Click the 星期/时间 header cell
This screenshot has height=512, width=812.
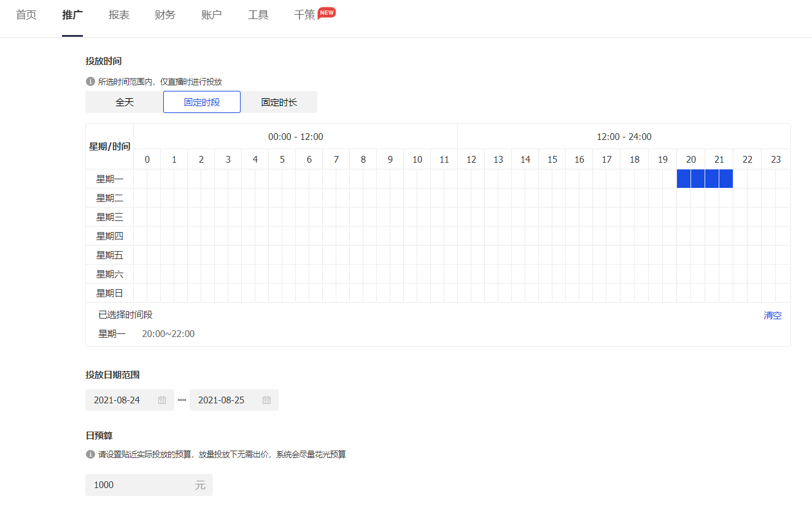click(x=110, y=147)
